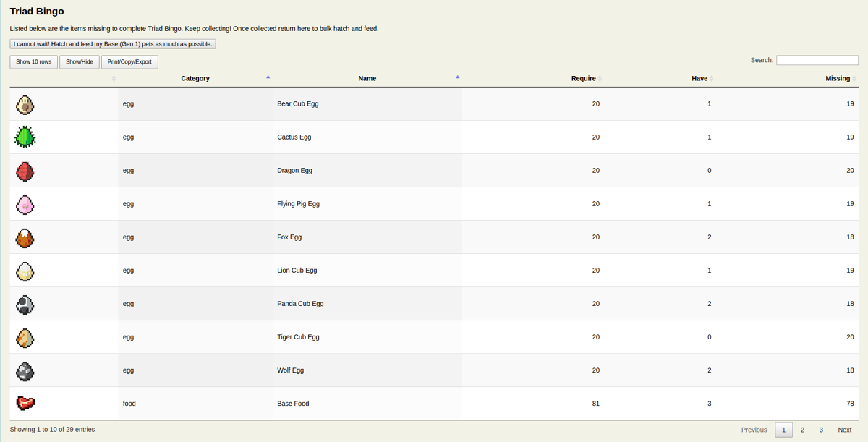Toggle sorting on the Have column
The width and height of the screenshot is (868, 442).
tap(700, 78)
